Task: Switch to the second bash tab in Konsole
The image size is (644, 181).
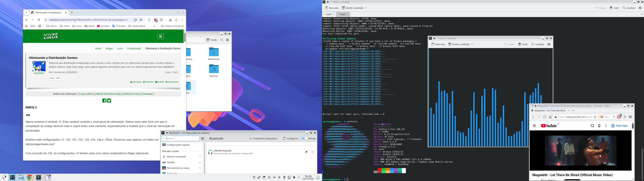Action: pos(341,14)
